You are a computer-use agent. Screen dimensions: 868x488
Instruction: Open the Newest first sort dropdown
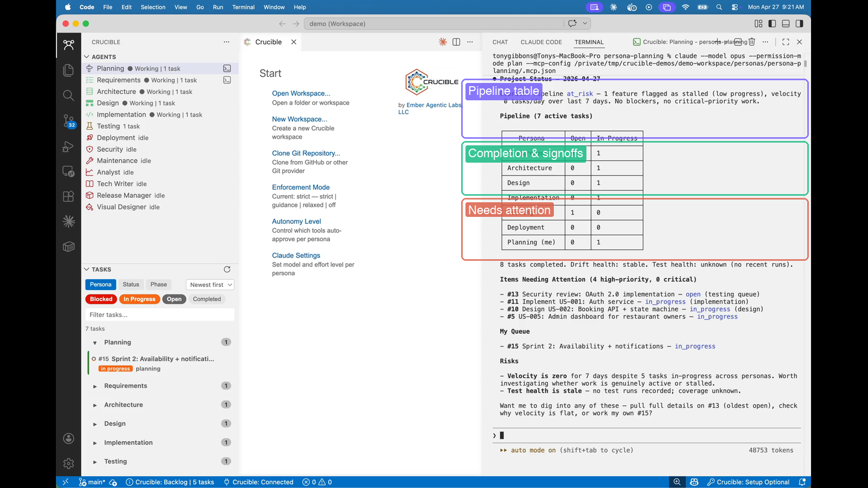[210, 284]
